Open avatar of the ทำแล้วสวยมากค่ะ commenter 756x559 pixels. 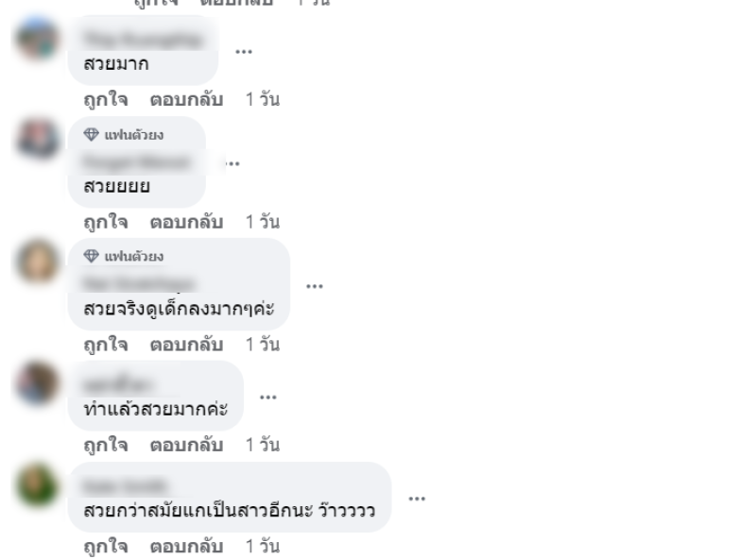[38, 383]
